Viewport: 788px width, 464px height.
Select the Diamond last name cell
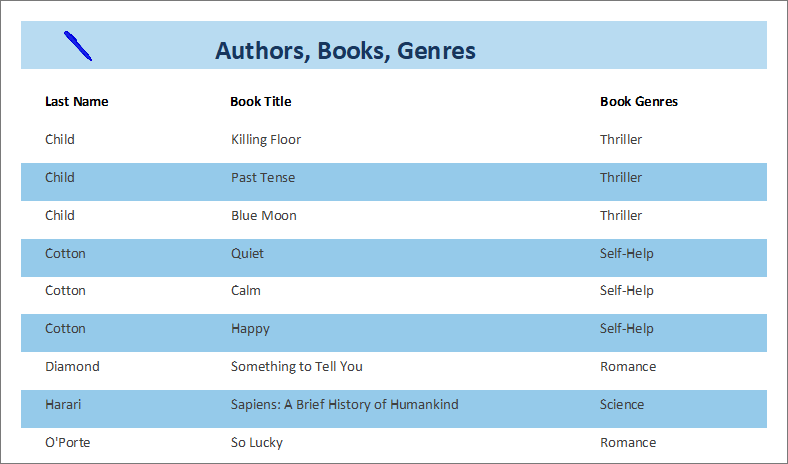tap(72, 366)
